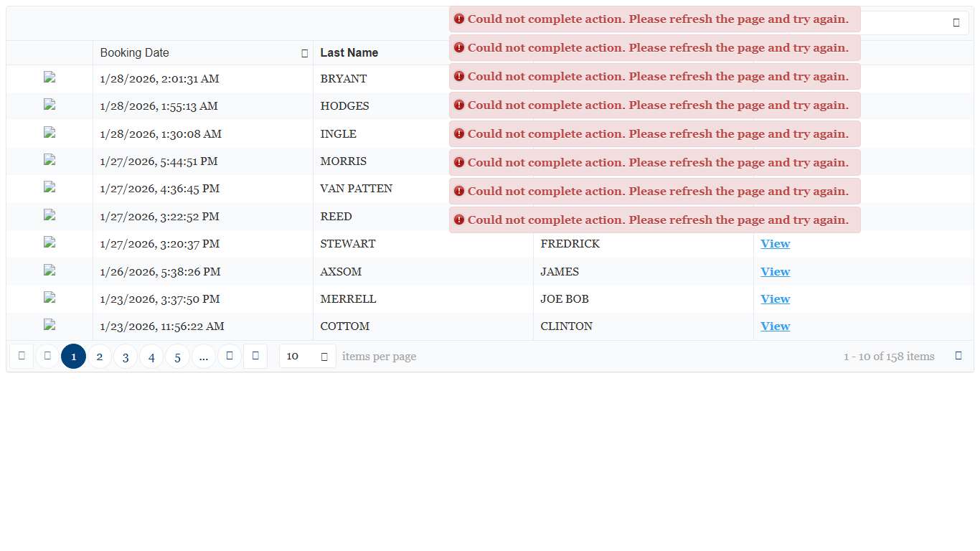The image size is (980, 551).
Task: Click the mugshot image in the COTTOM row
Action: [50, 325]
